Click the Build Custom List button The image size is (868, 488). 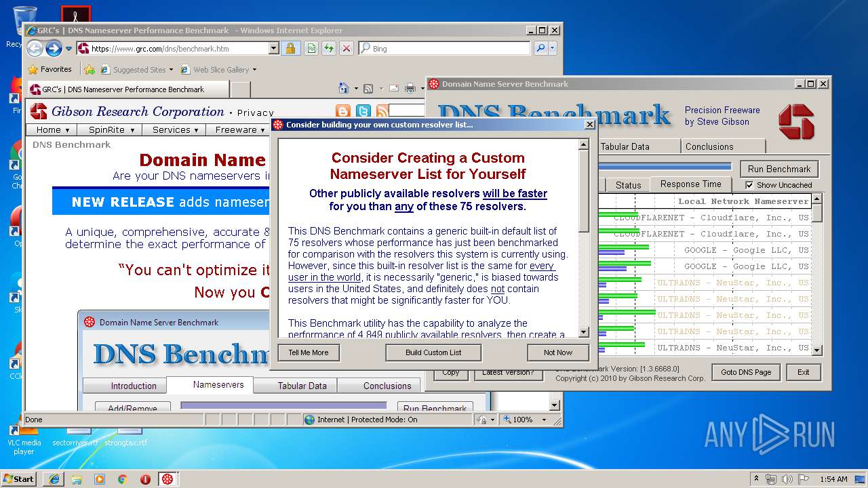click(x=433, y=352)
